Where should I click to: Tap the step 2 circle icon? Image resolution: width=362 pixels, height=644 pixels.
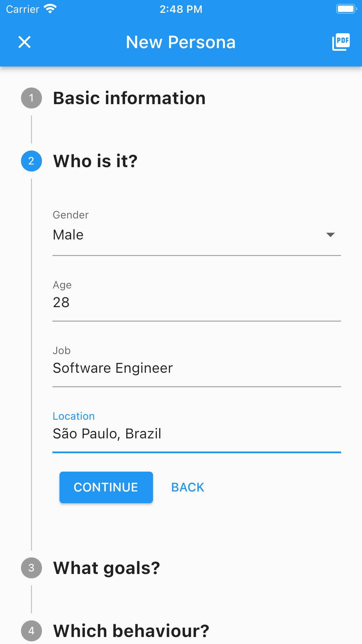[31, 161]
